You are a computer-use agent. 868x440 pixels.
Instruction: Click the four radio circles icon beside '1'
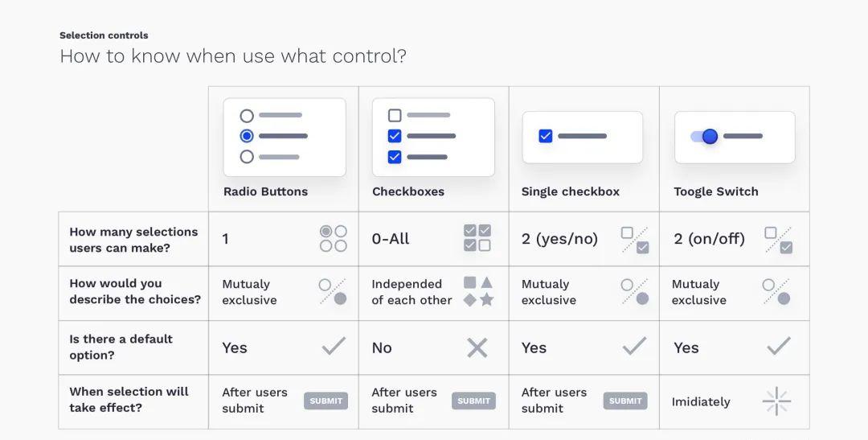point(334,238)
